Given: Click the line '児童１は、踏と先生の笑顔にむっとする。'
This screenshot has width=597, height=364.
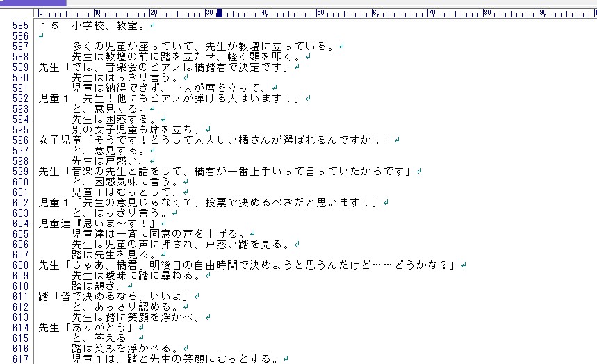Looking at the screenshot, I should pyautogui.click(x=175, y=359).
